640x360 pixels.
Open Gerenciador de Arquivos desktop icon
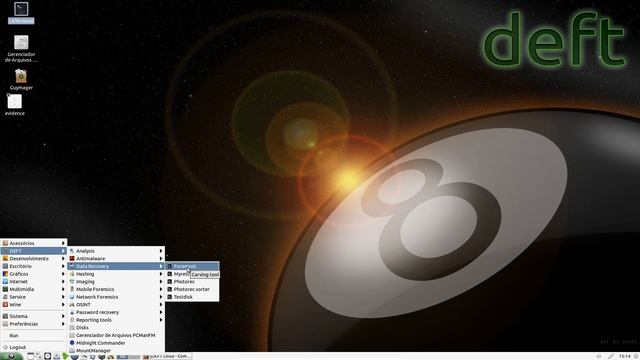click(x=21, y=49)
